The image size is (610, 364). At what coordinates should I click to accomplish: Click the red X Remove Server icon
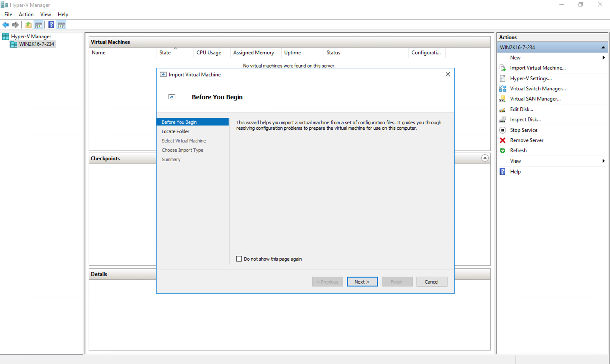click(502, 140)
